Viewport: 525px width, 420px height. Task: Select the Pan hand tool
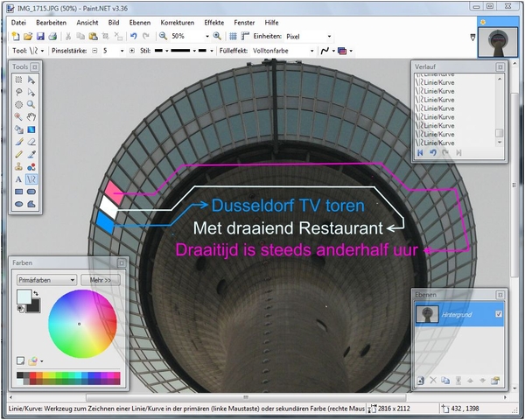point(31,115)
